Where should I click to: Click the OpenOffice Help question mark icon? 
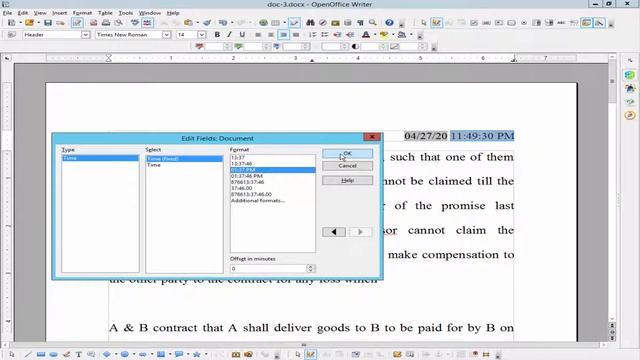tap(389, 23)
